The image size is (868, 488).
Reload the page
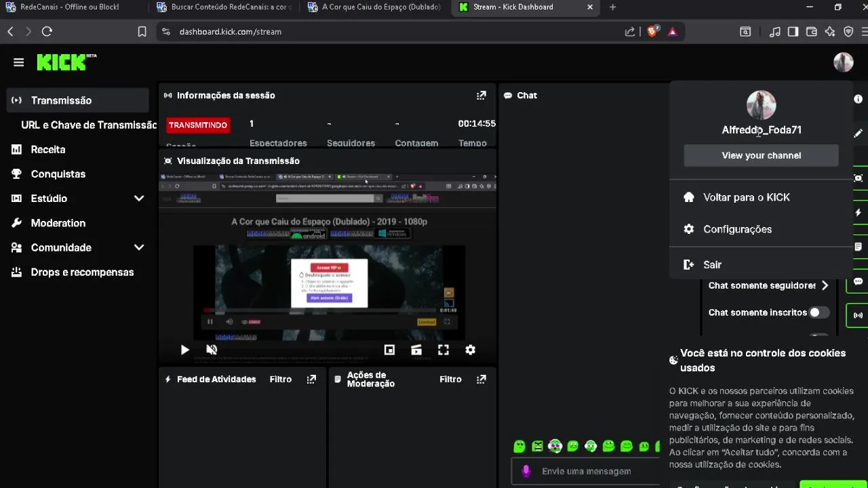click(x=47, y=31)
